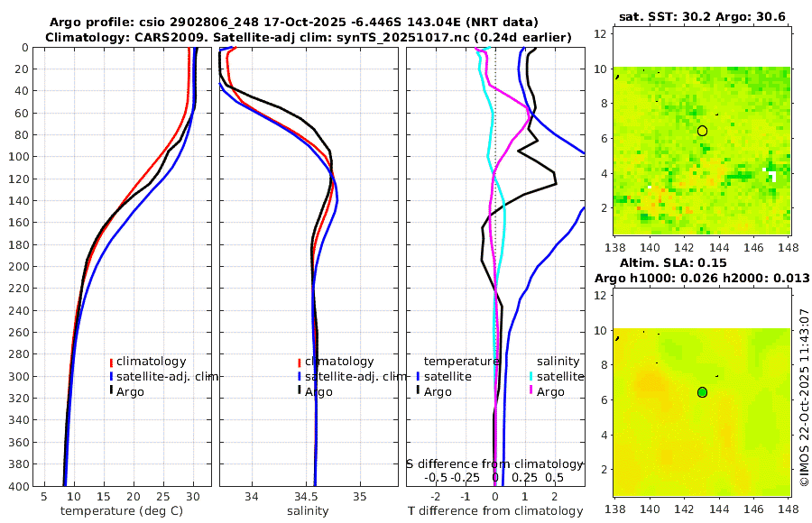This screenshot has height=523, width=812.
Task: Click latitude tick 8 on SLA map
Action: pos(603,365)
